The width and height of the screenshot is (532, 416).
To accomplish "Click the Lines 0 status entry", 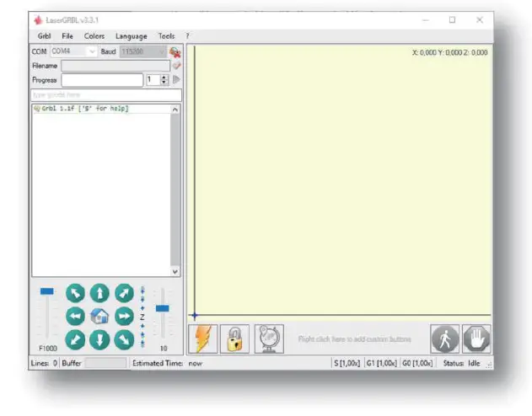I will 44,363.
